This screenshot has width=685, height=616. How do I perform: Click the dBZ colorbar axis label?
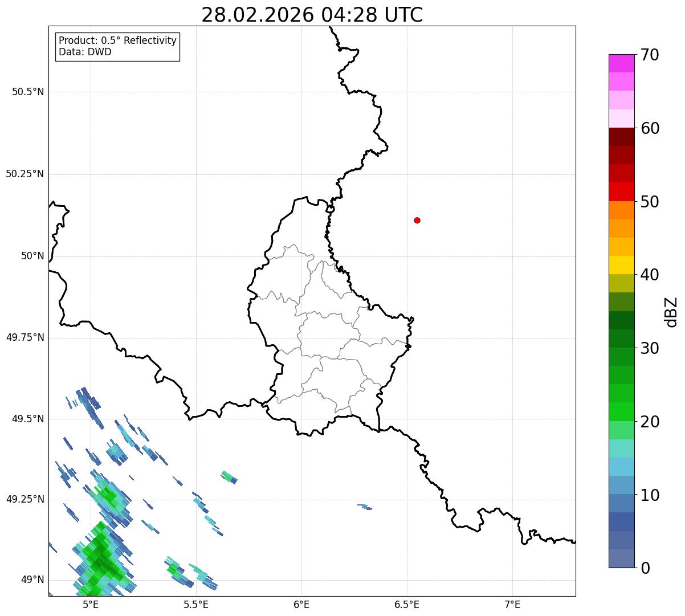coord(671,312)
